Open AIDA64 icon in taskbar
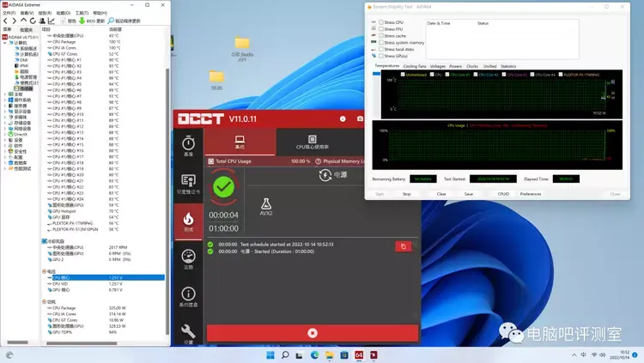The width and height of the screenshot is (644, 363). 359,355
